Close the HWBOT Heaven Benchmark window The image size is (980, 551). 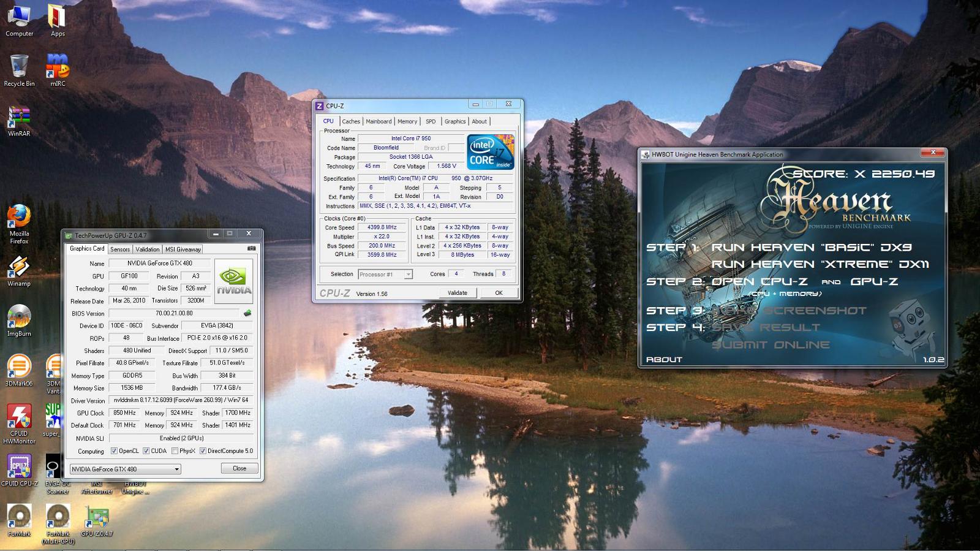click(933, 153)
